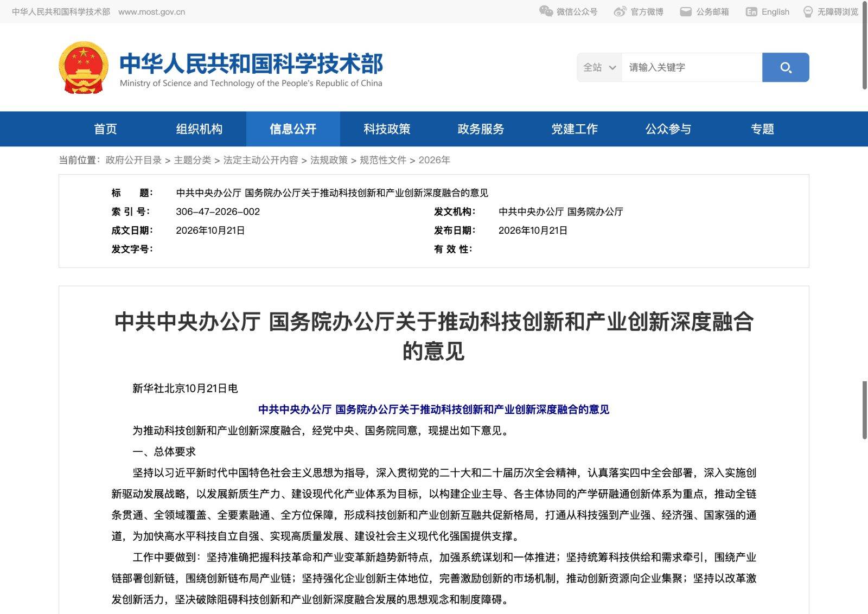Click the accessibility browsing icon
The height and width of the screenshot is (614, 868).
click(x=808, y=11)
